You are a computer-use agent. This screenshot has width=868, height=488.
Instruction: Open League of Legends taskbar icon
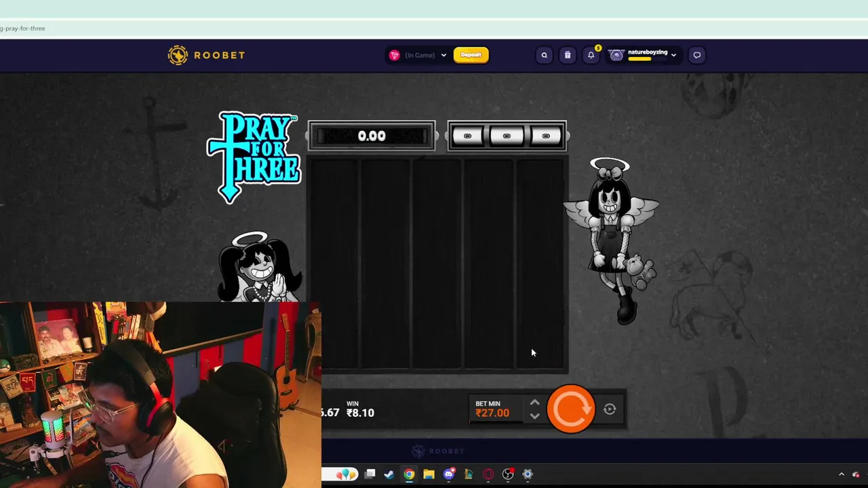pyautogui.click(x=468, y=474)
